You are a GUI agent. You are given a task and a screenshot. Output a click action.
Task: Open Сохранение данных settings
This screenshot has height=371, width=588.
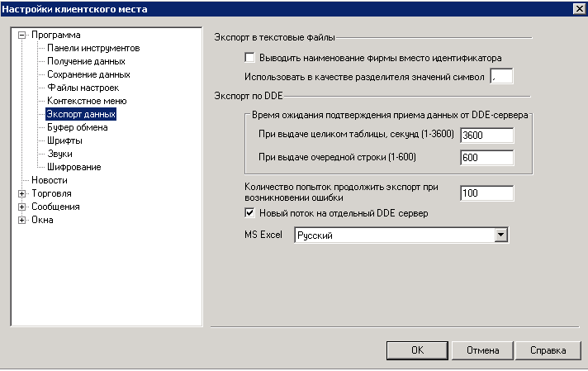click(x=88, y=74)
